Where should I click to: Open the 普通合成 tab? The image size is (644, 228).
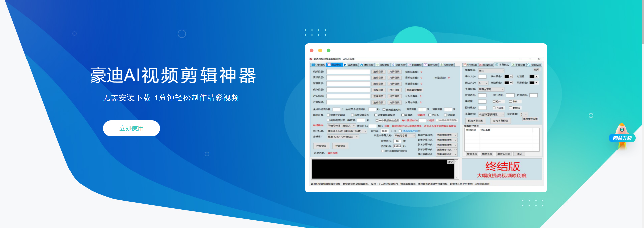click(351, 65)
